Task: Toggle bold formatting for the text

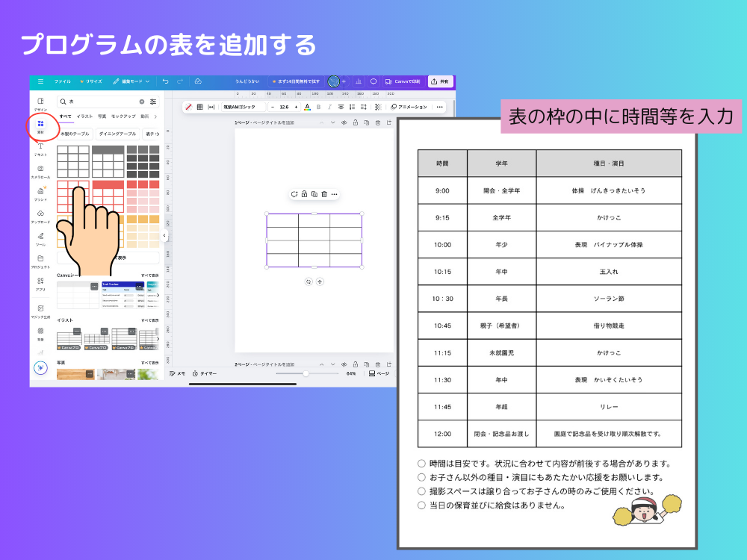Action: [318, 107]
